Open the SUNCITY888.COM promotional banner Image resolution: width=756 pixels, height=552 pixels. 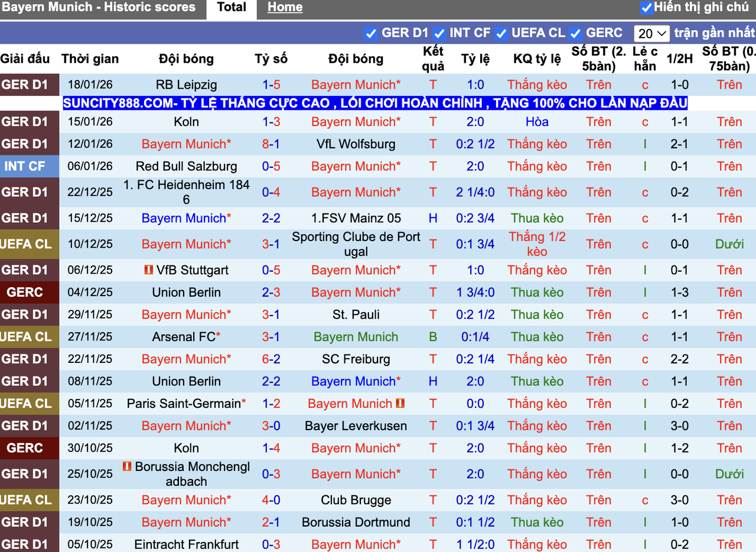(x=376, y=103)
